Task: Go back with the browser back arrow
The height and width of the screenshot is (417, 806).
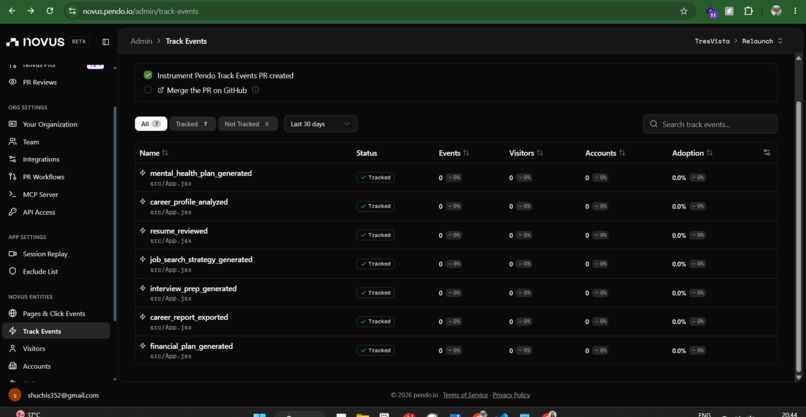Action: (12, 11)
